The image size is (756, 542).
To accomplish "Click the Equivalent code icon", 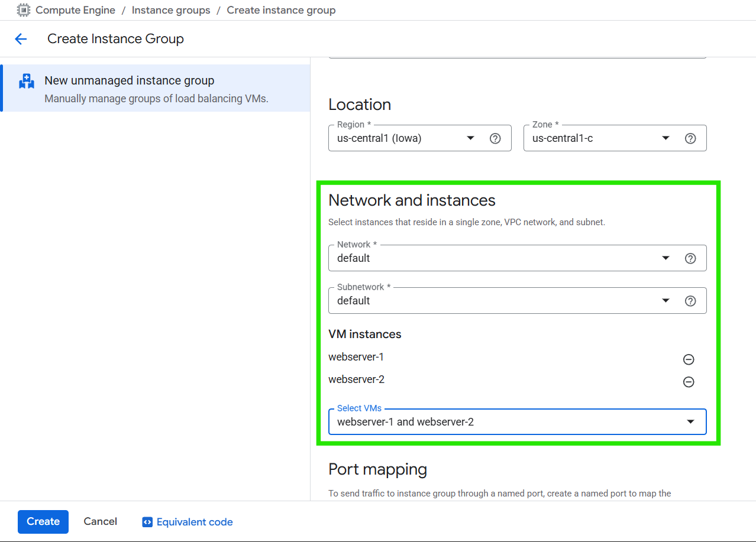I will [x=147, y=522].
